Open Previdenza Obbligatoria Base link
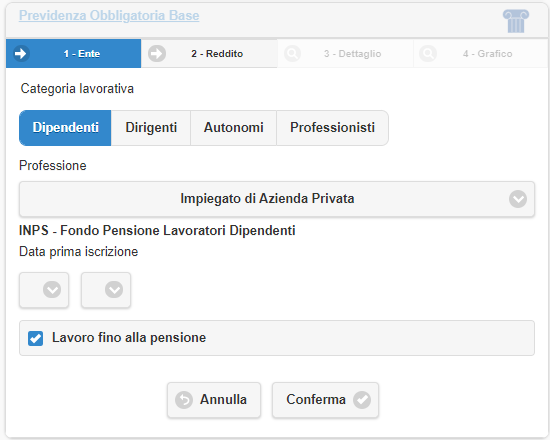The height and width of the screenshot is (440, 550). [109, 15]
